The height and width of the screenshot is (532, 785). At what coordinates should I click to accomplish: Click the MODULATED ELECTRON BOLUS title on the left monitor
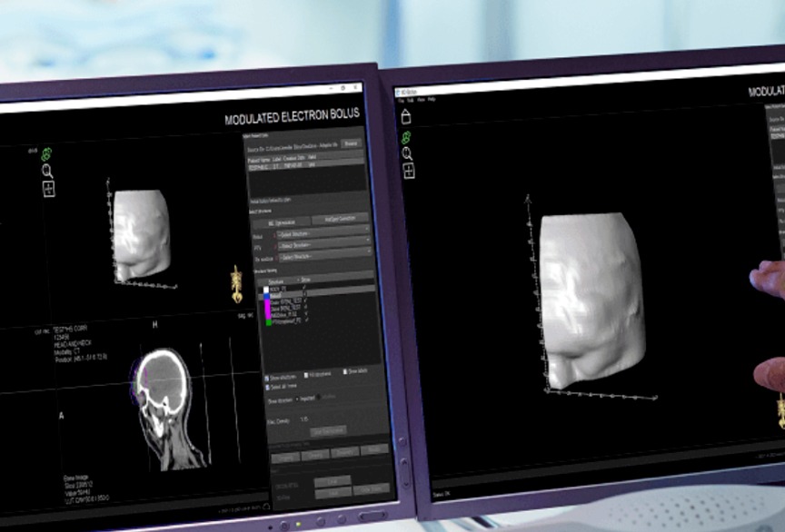click(x=292, y=116)
